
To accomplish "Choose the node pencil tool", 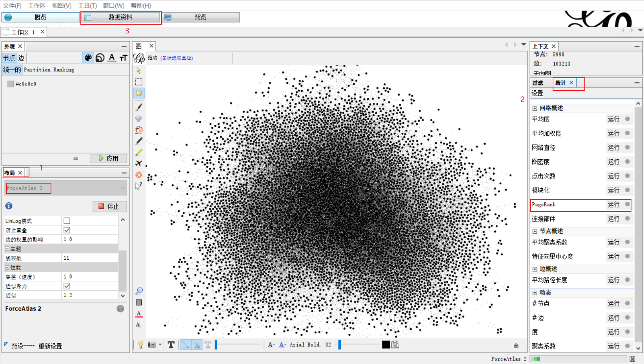I will (139, 141).
